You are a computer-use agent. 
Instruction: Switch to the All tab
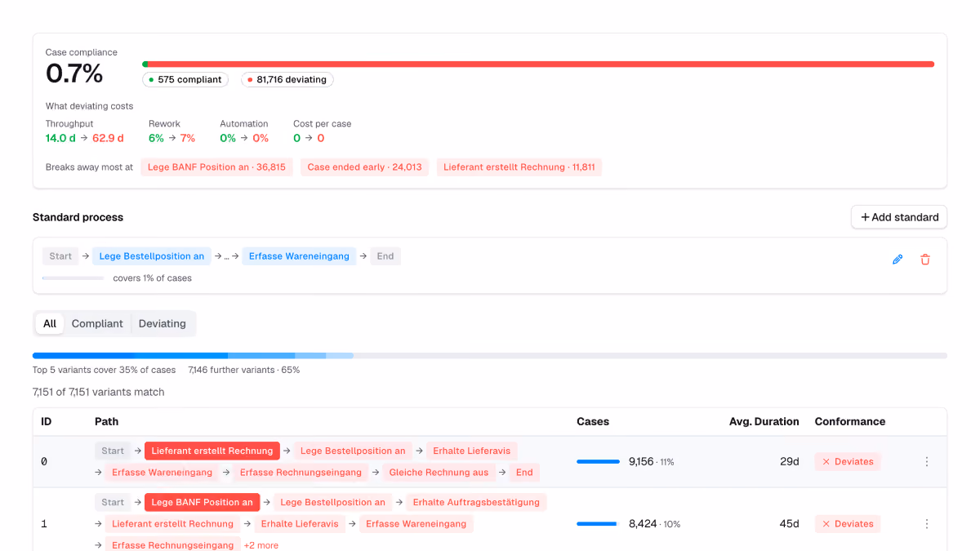tap(50, 324)
